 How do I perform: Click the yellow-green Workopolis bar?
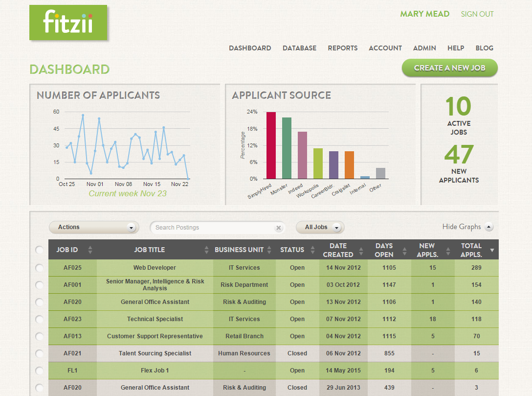click(x=318, y=163)
